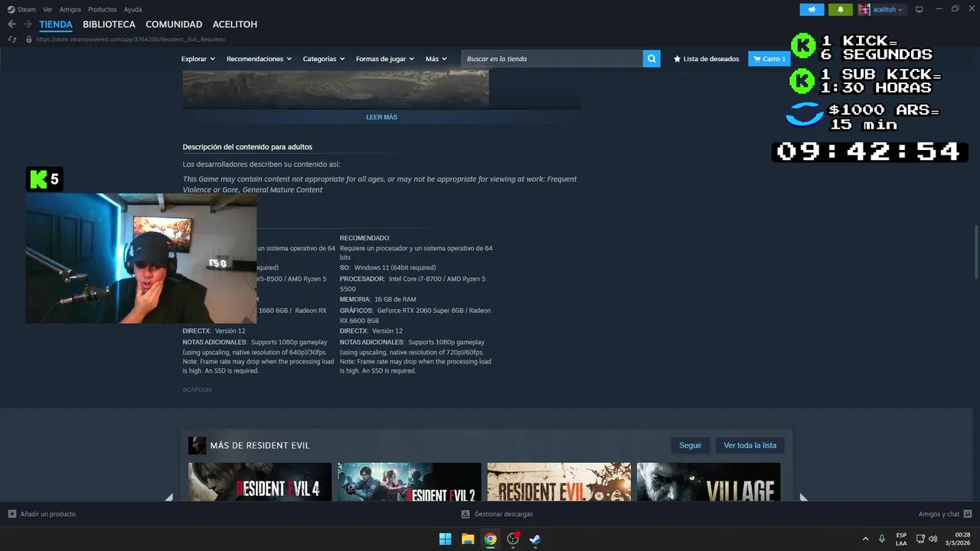This screenshot has height=551, width=980.
Task: Open the Ver menu
Action: tap(47, 9)
